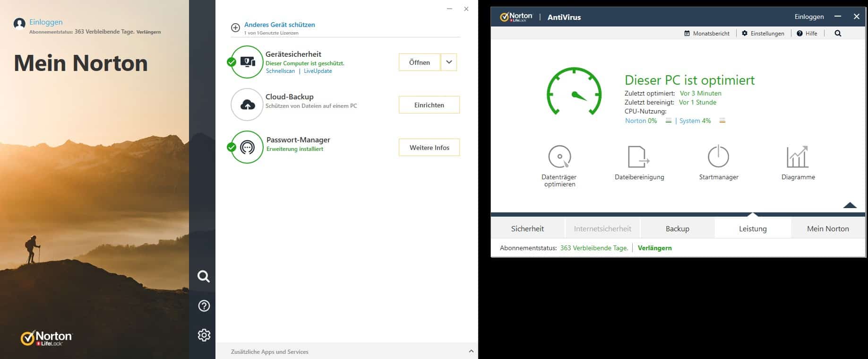Click the Norton logo in AntiVirus title bar
This screenshot has width=868, height=359.
click(516, 17)
